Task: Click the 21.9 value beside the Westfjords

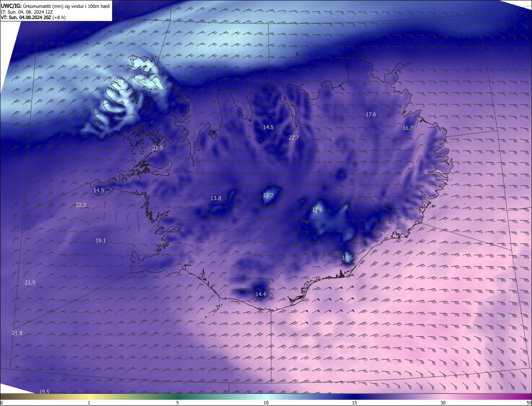Action: (158, 148)
